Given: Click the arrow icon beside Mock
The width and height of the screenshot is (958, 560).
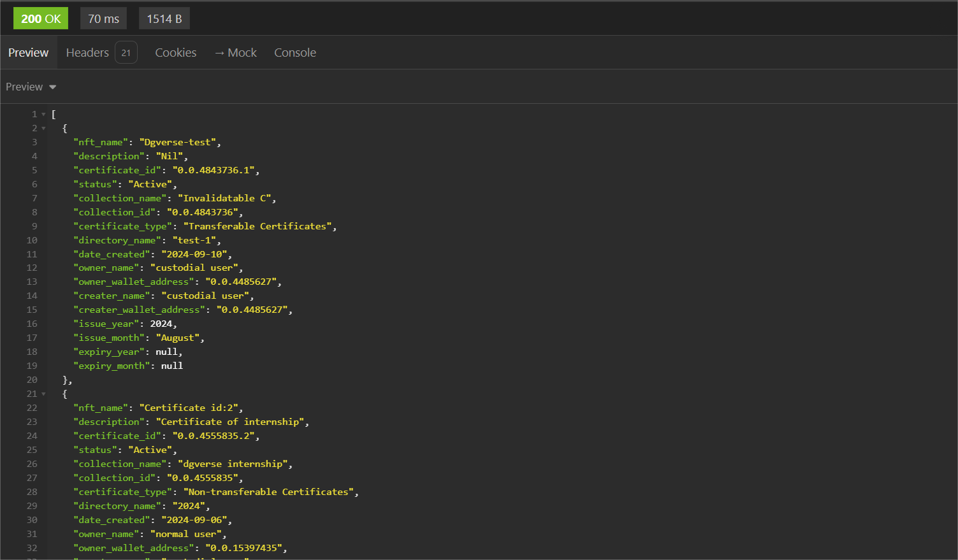Looking at the screenshot, I should (x=220, y=52).
